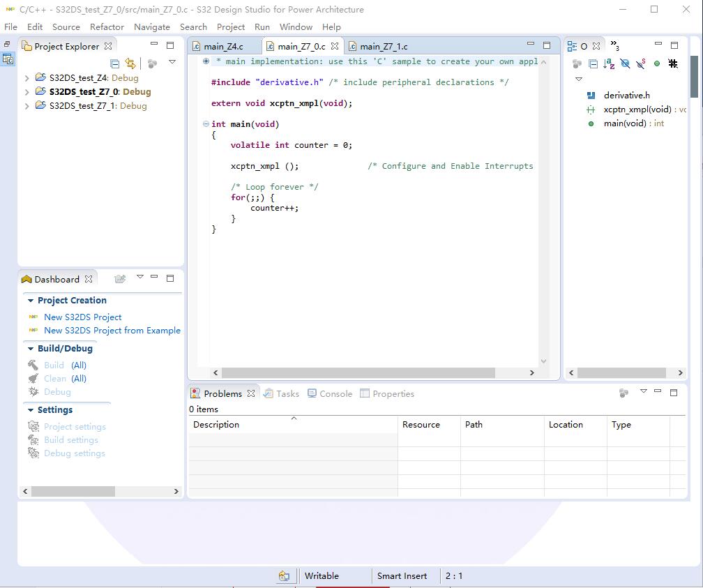Open the Outline view menu triangle
The image size is (703, 588).
click(579, 79)
